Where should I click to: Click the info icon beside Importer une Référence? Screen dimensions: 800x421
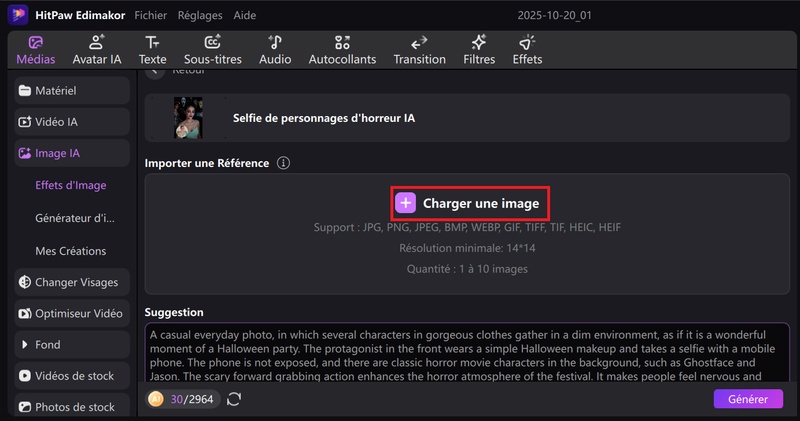tap(283, 163)
